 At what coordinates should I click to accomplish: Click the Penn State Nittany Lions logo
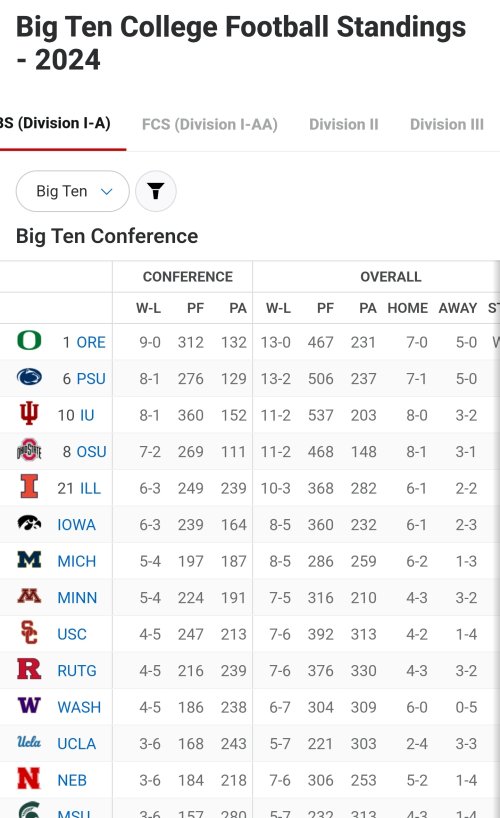point(29,377)
